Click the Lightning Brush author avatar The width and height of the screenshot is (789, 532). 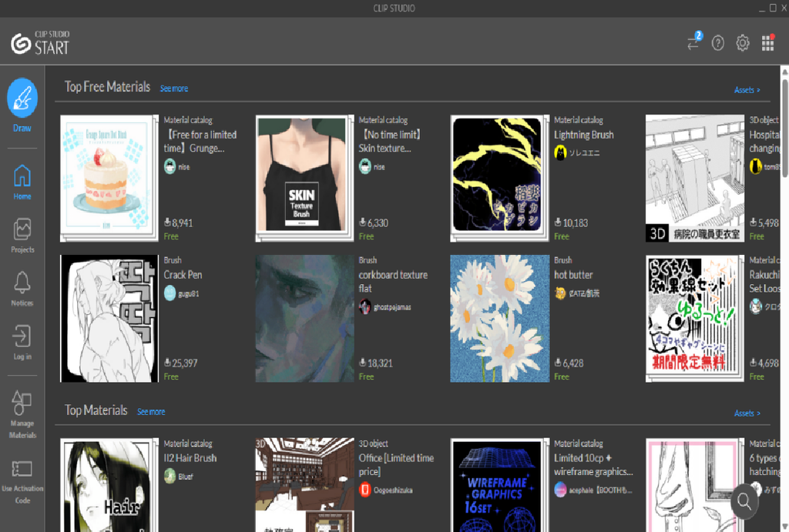coord(560,152)
